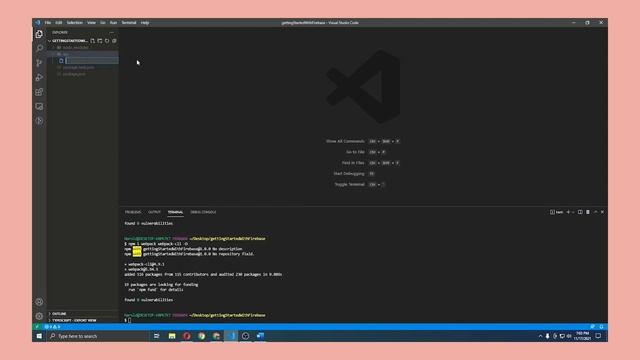This screenshot has height=360, width=640.
Task: Show hidden system tray icons
Action: pyautogui.click(x=540, y=336)
